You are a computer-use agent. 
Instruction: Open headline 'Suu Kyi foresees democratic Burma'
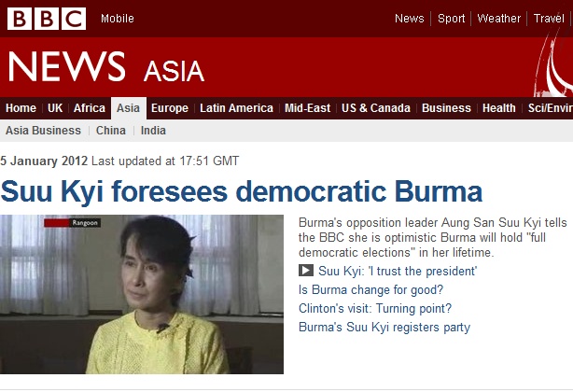[242, 193]
